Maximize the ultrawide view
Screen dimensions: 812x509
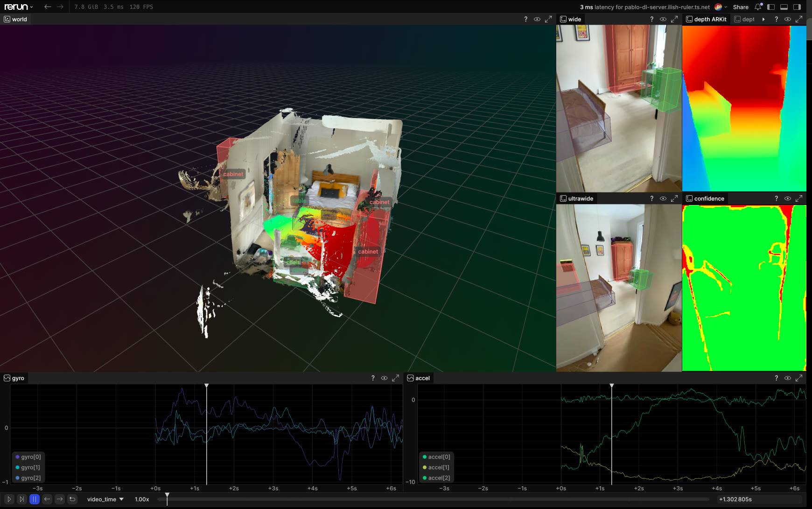[x=674, y=198]
